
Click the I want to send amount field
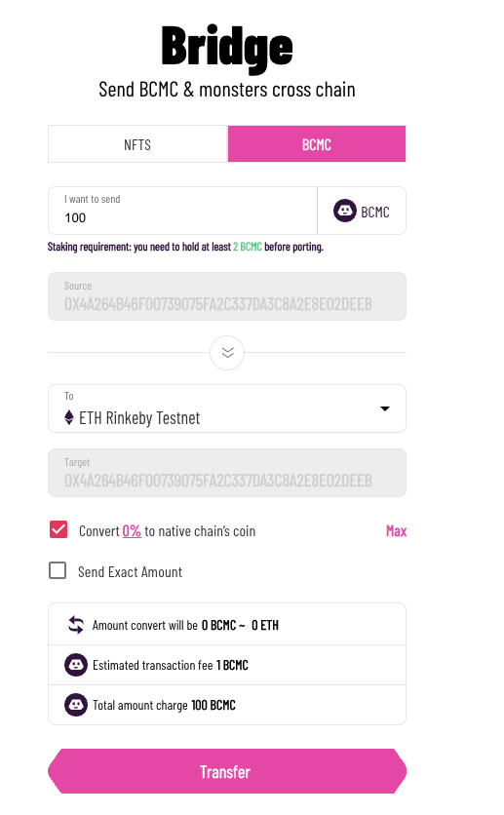click(x=182, y=211)
